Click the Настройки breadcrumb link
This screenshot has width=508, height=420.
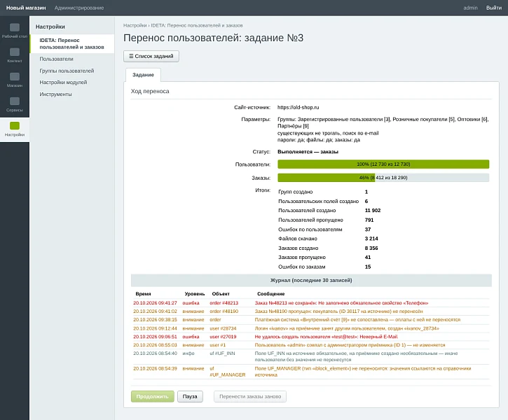pyautogui.click(x=135, y=25)
